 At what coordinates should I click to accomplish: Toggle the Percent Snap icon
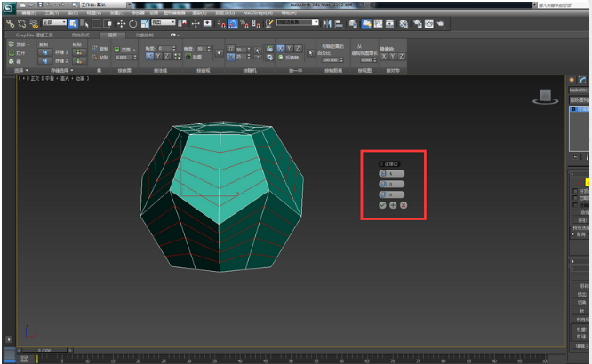coord(244,24)
